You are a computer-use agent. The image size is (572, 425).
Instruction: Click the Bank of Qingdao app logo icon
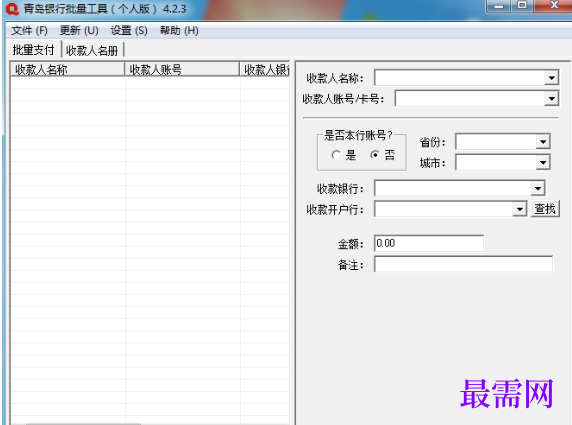(12, 9)
